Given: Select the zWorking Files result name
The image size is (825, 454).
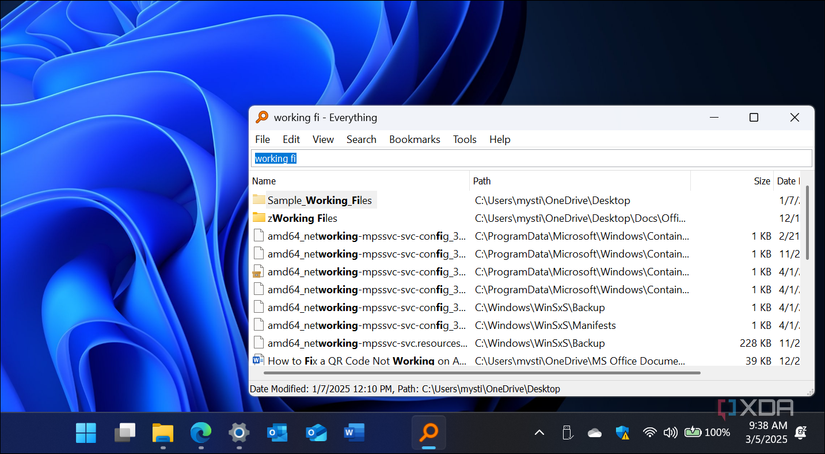Looking at the screenshot, I should [x=302, y=218].
